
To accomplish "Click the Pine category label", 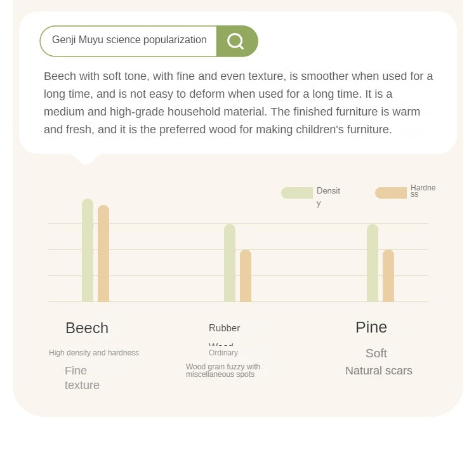I will coord(371,327).
